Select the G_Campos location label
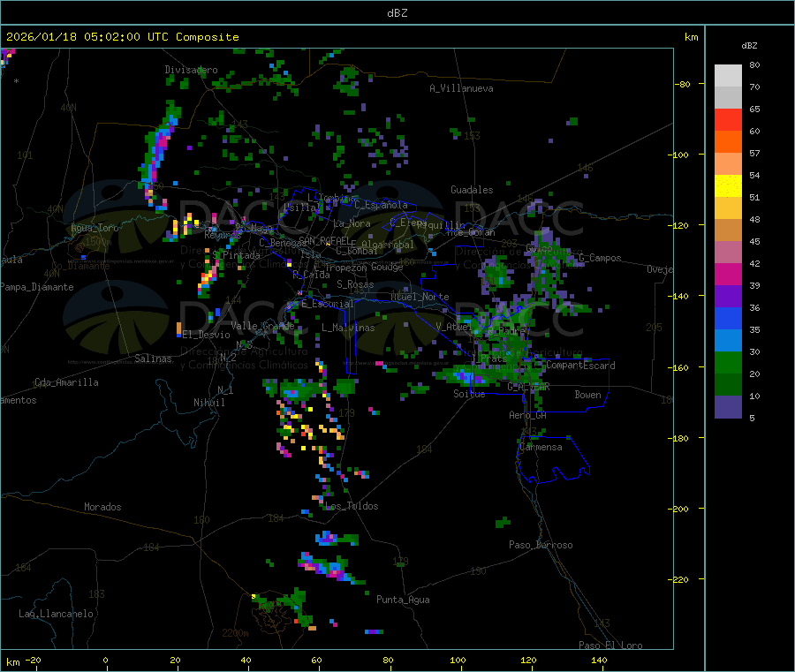 [x=600, y=258]
